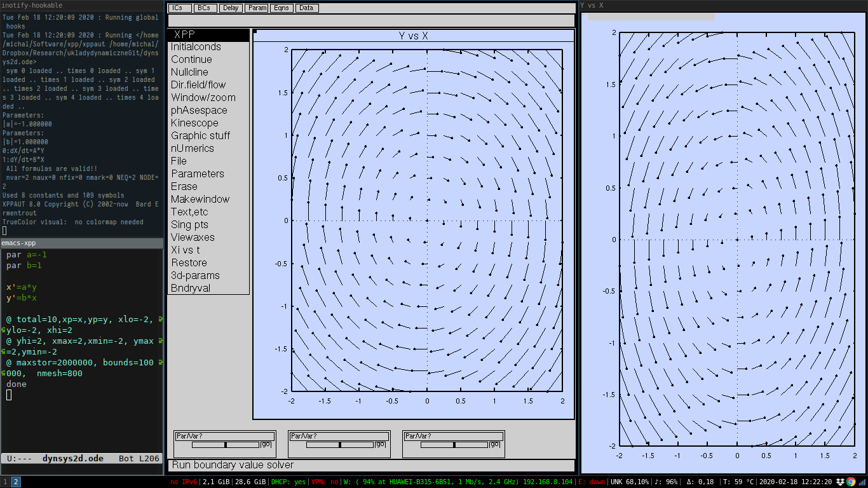Viewport: 868px width, 488px height.
Task: Select Initialconds in the XPP menu
Action: pyautogui.click(x=208, y=47)
